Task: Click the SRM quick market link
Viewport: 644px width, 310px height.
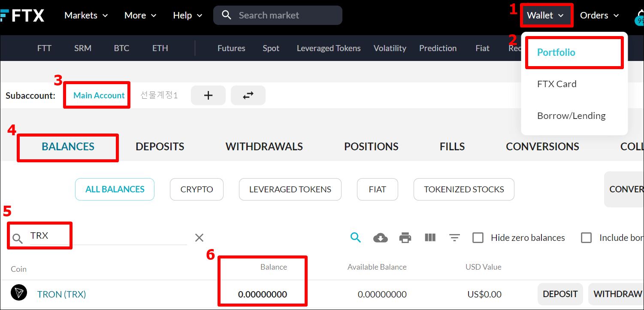Action: click(83, 49)
